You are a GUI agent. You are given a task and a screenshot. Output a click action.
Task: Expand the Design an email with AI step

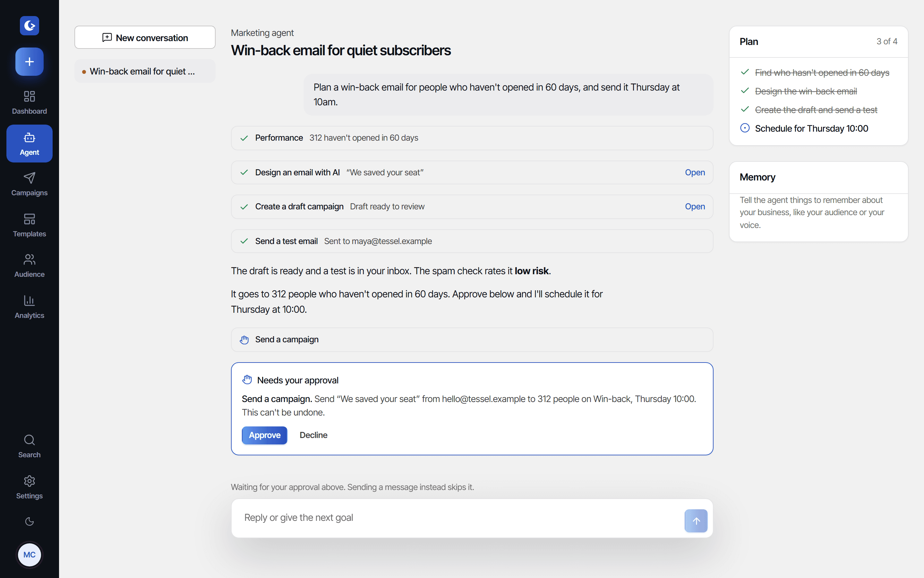[472, 172]
